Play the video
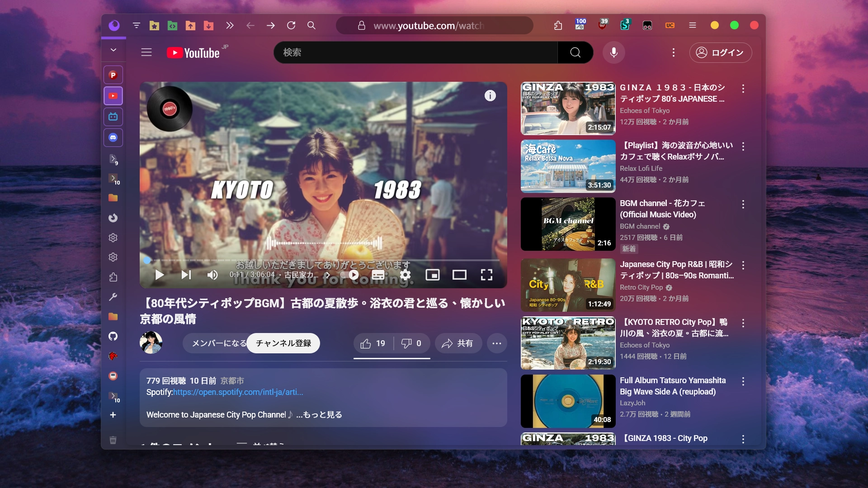Viewport: 868px width, 488px height. pos(159,275)
